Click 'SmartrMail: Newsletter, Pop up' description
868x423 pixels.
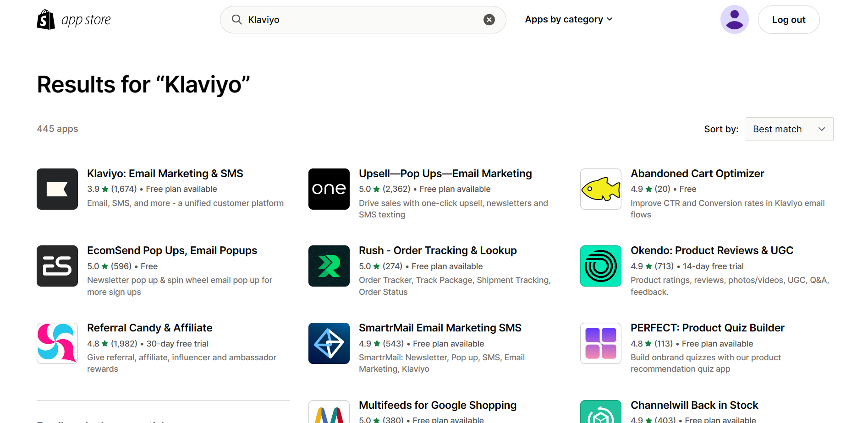click(442, 363)
